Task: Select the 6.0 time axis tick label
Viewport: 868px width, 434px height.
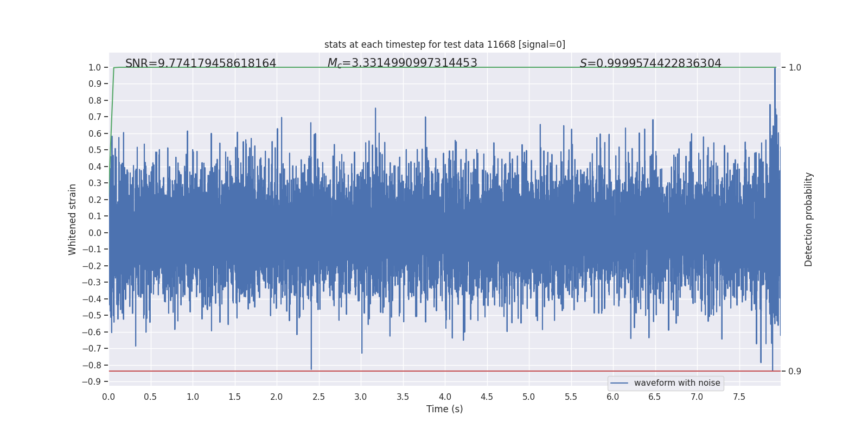Action: [x=613, y=397]
